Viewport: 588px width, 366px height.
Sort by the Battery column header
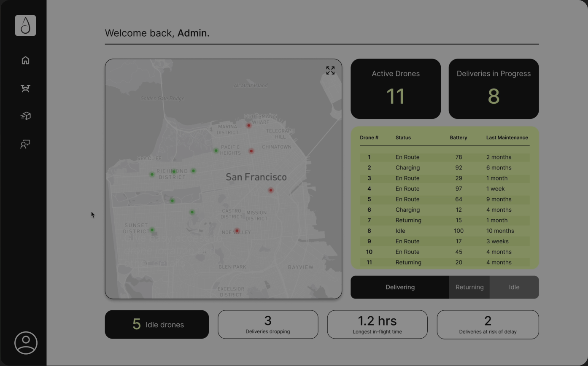(459, 137)
